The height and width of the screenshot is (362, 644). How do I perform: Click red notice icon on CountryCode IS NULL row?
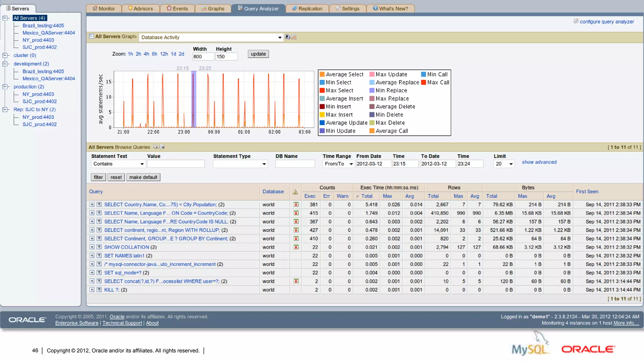[x=296, y=222]
